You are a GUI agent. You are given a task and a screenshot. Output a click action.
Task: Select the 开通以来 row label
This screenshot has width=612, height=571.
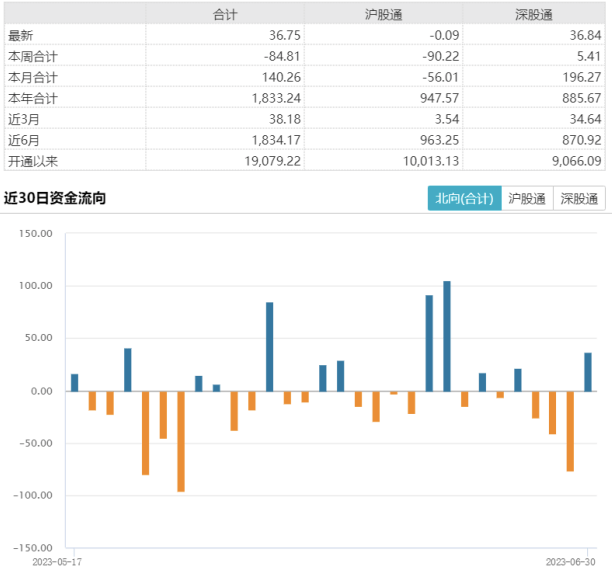click(x=33, y=161)
